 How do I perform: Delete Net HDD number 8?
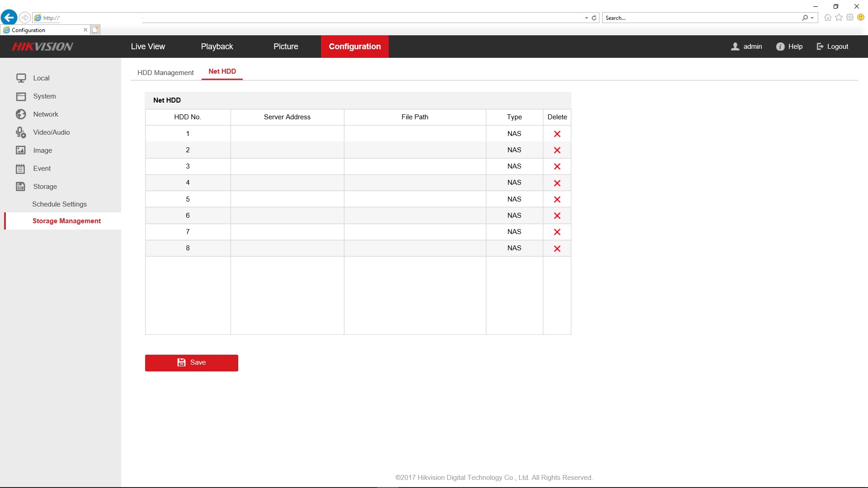(557, 249)
